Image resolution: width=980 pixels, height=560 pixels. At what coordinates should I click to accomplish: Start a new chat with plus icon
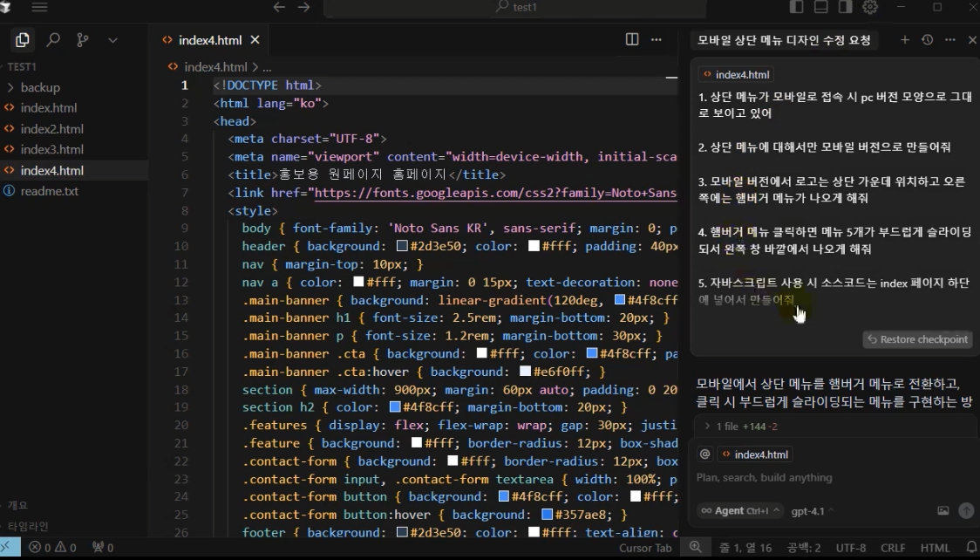904,40
